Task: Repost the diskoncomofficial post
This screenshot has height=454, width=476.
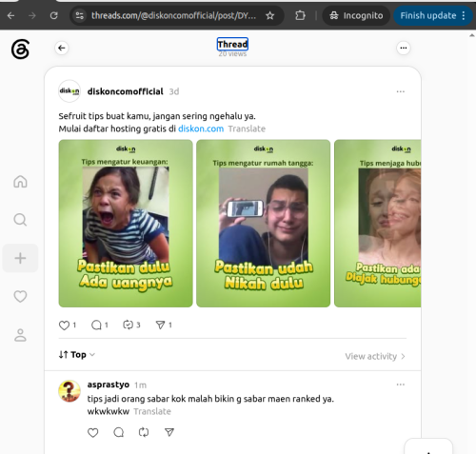Action: 128,325
